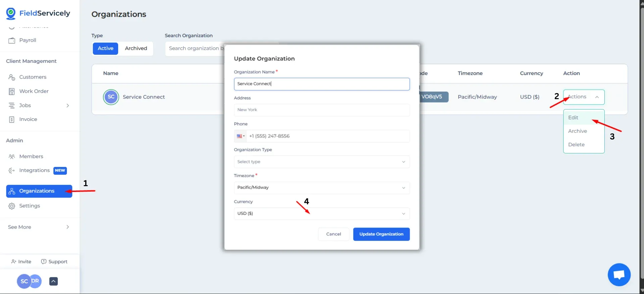Click the Address input field
The height and width of the screenshot is (294, 644).
321,110
